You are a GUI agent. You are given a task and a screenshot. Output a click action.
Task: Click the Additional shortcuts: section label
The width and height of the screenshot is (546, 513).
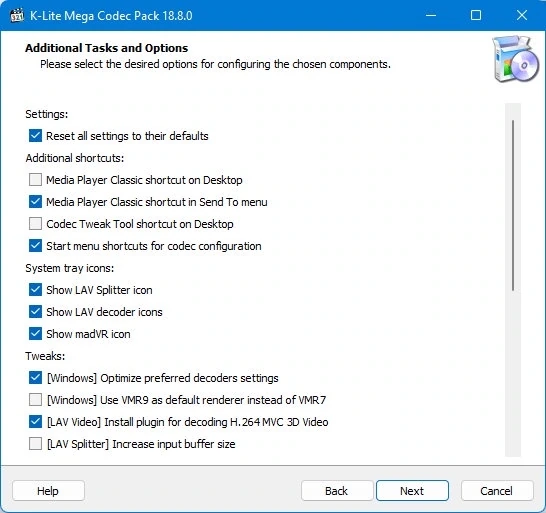tap(75, 158)
